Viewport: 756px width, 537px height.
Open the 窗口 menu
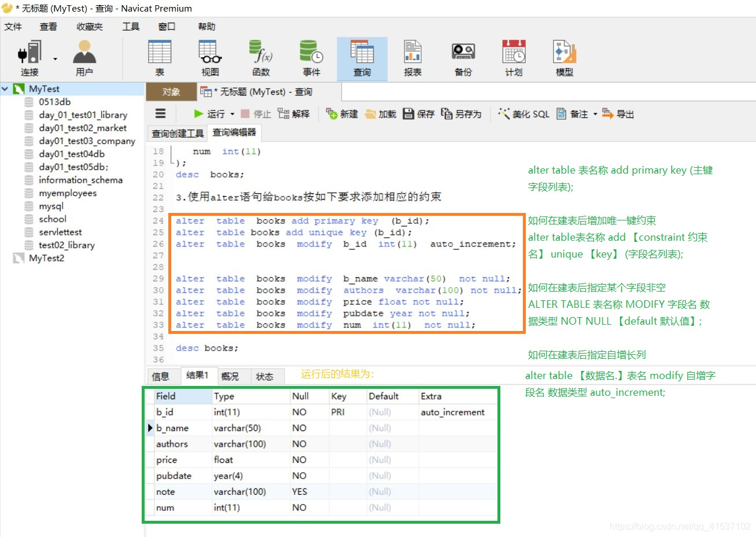(x=167, y=27)
